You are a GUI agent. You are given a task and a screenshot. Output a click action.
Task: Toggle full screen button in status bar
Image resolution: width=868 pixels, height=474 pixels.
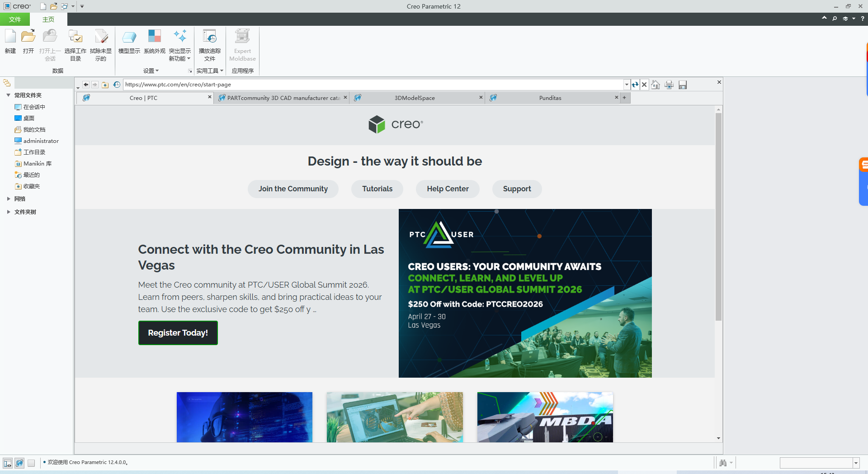coord(31,463)
